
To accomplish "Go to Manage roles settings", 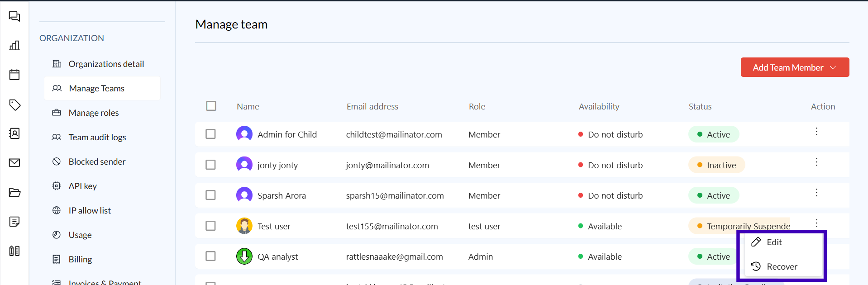I will click(x=93, y=113).
